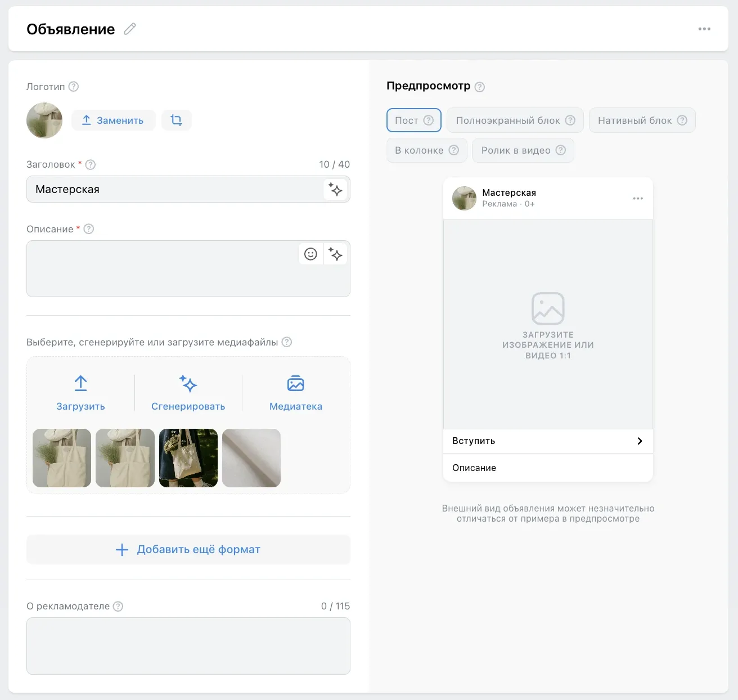
Task: Select the first tote bag thumbnail
Action: point(62,458)
